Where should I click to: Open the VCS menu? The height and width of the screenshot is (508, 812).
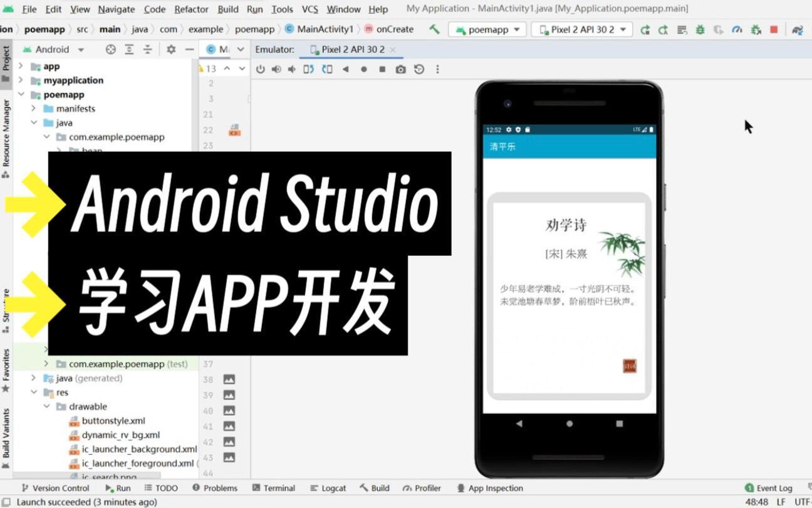coord(310,9)
